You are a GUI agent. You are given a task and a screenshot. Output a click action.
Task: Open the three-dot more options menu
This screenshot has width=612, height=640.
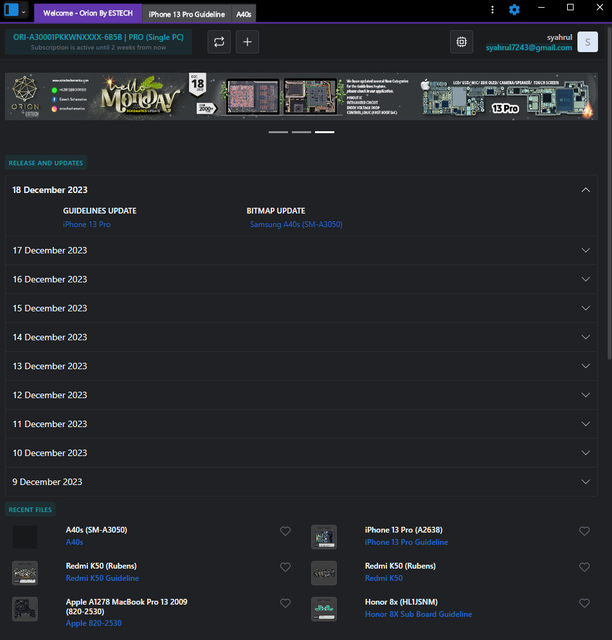click(492, 9)
